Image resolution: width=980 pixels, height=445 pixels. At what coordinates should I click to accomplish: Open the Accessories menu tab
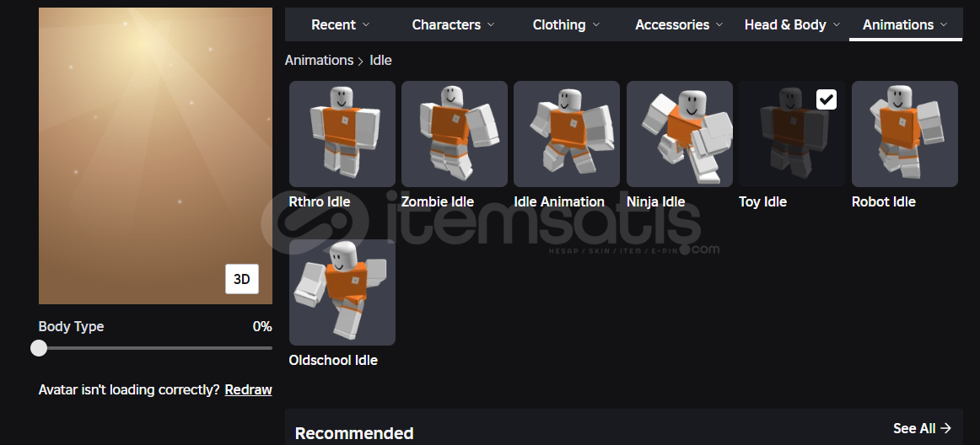679,25
